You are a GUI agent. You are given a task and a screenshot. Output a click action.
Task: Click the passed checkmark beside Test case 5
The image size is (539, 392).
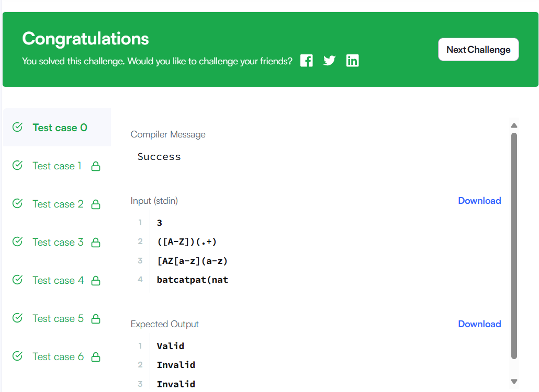(18, 318)
